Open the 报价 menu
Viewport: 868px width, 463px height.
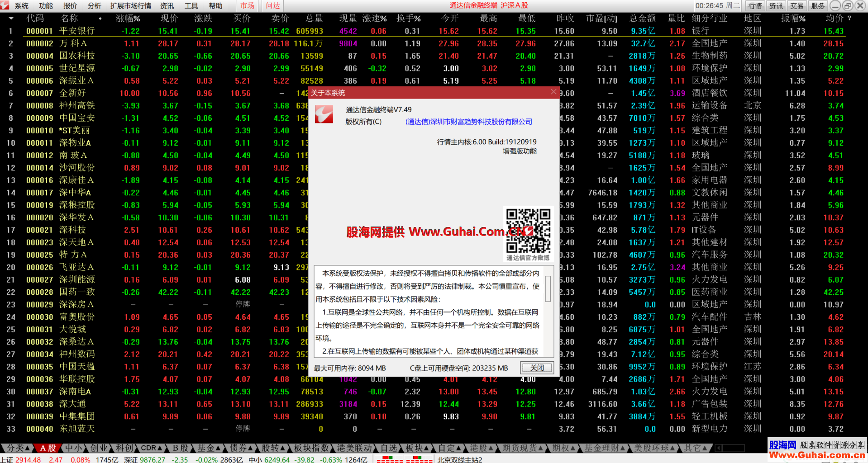(70, 6)
